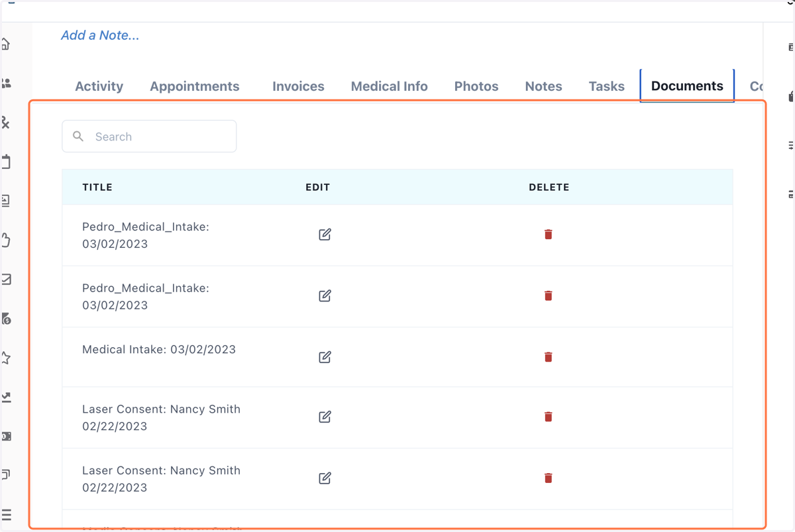Delete the first Laser Consent: Nancy Smith document
This screenshot has width=795, height=532.
click(548, 417)
